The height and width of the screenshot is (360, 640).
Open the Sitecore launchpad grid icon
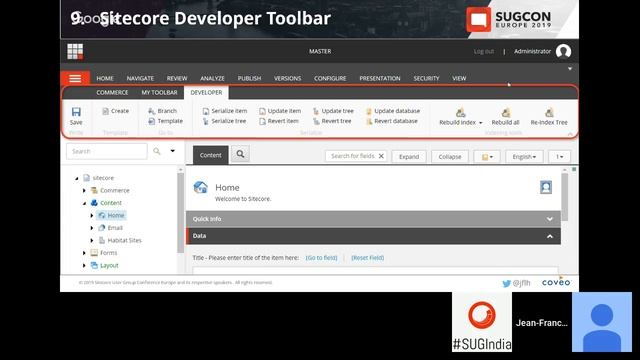coord(75,51)
